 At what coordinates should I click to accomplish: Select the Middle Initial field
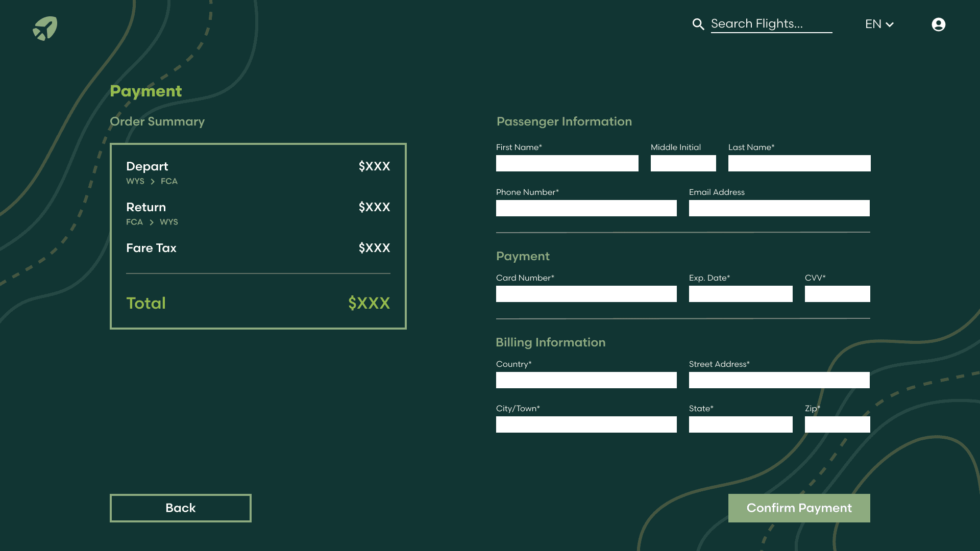683,163
